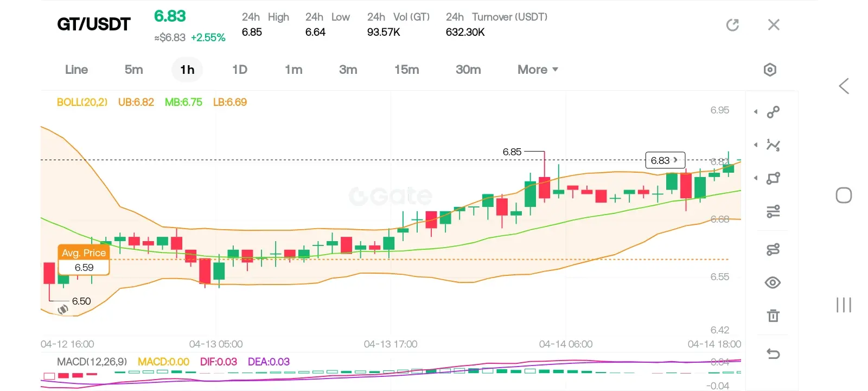Viewport: 868px width, 391px height.
Task: Tap the +2.55% price change value
Action: [208, 37]
